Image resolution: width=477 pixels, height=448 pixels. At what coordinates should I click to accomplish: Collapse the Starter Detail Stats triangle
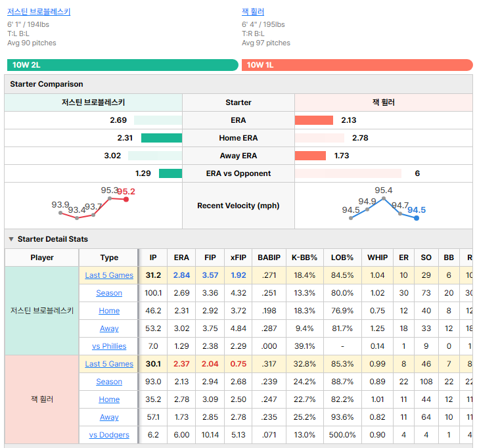(x=11, y=239)
